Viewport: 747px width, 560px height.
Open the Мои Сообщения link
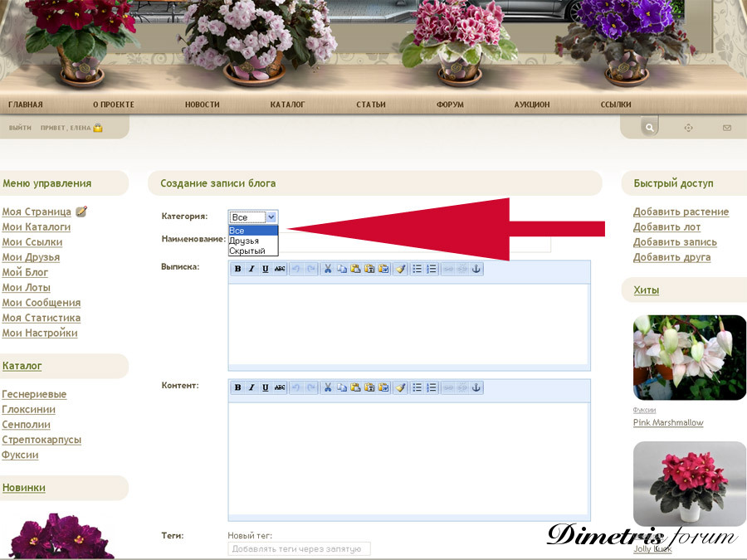41,303
